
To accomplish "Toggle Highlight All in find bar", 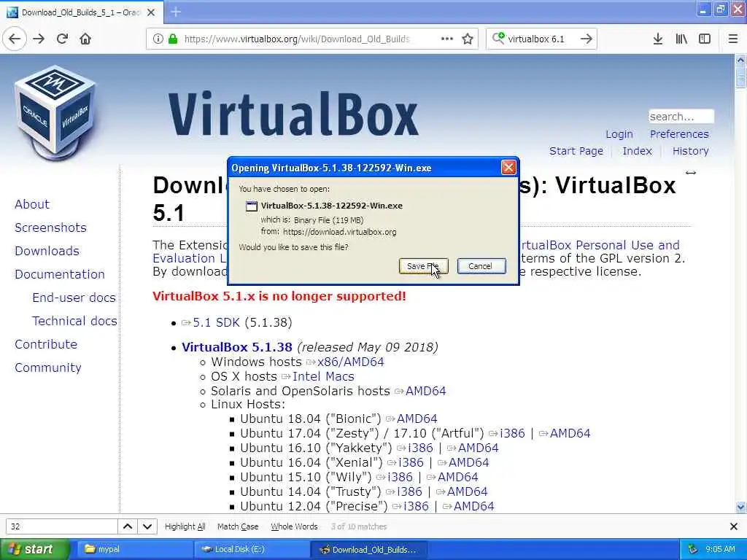I will pos(185,526).
